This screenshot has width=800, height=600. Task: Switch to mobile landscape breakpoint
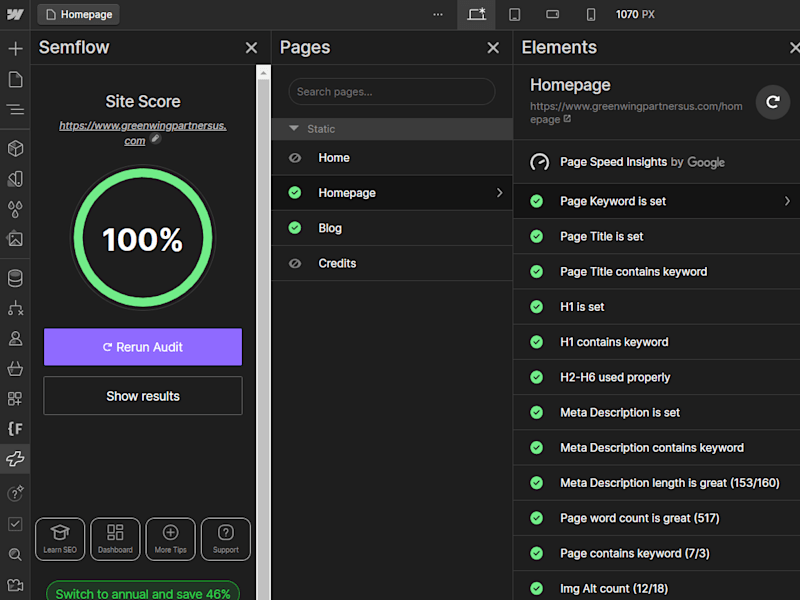(553, 14)
